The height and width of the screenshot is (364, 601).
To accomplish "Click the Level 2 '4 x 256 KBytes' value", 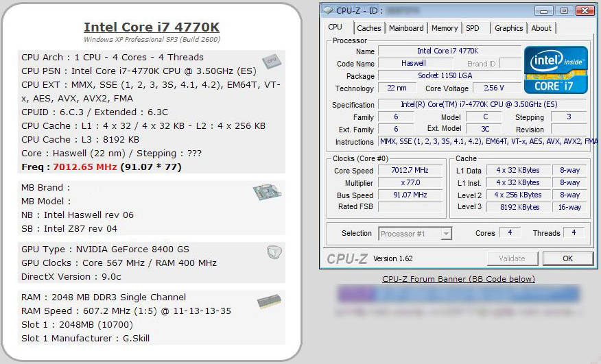I will [x=518, y=195].
